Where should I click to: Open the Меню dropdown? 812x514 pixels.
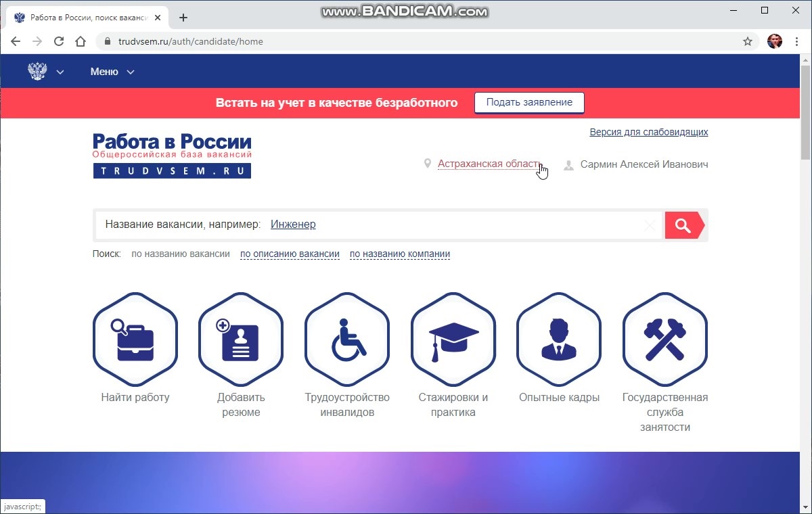(x=112, y=72)
